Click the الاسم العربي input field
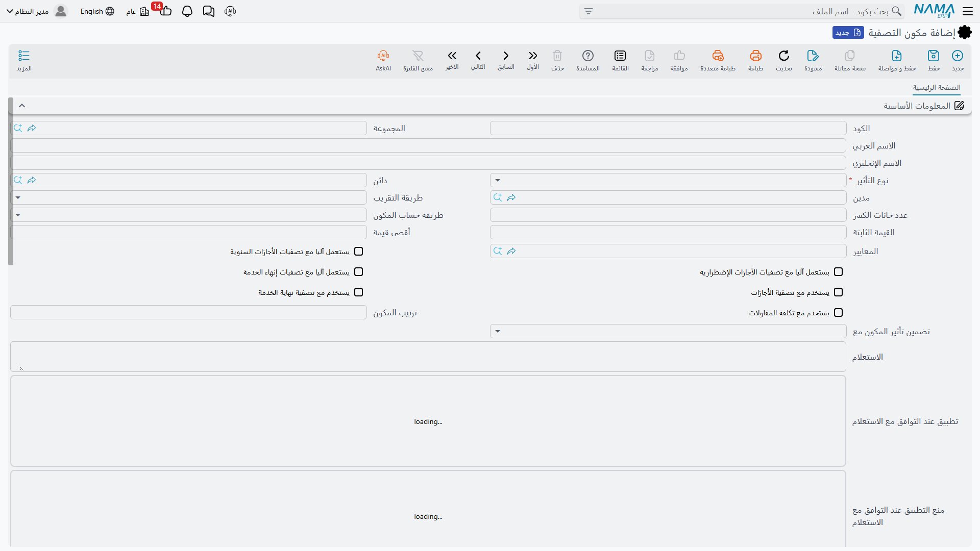Screen dimensions: 980x551 point(428,145)
